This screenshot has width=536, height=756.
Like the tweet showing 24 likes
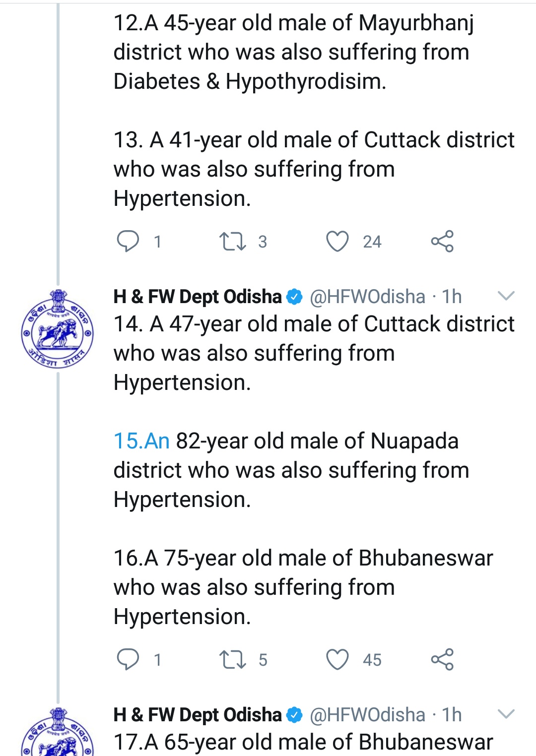pyautogui.click(x=337, y=242)
